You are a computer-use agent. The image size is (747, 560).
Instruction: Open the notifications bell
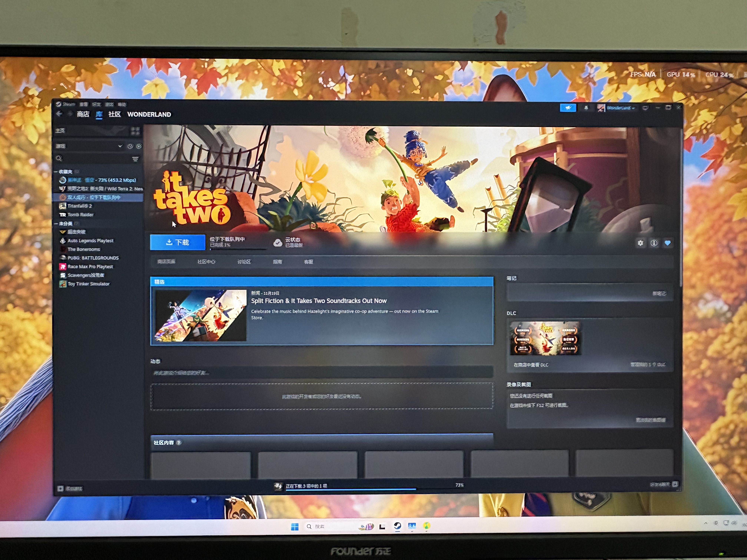click(586, 108)
